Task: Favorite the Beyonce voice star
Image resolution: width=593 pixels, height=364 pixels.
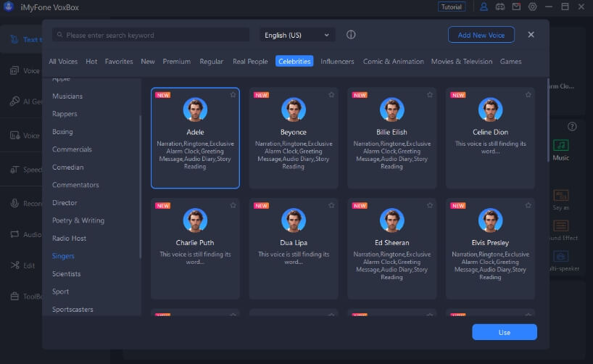Action: pos(331,94)
